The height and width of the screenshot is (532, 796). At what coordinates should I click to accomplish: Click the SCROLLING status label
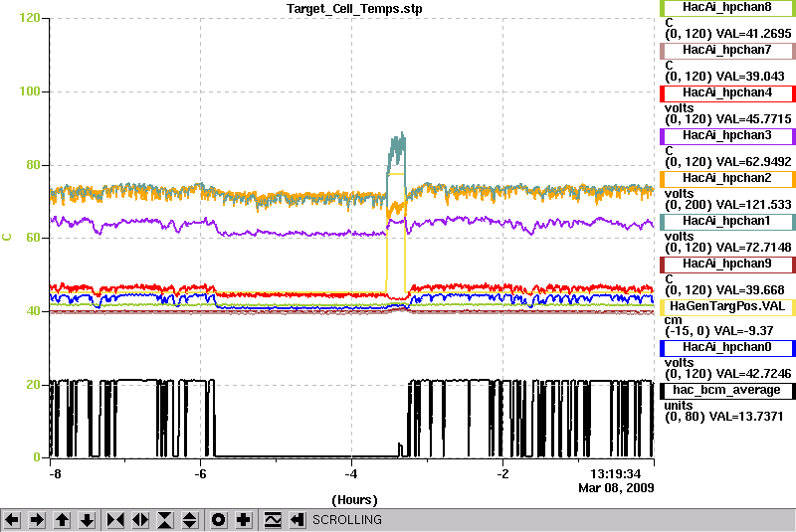tap(346, 520)
